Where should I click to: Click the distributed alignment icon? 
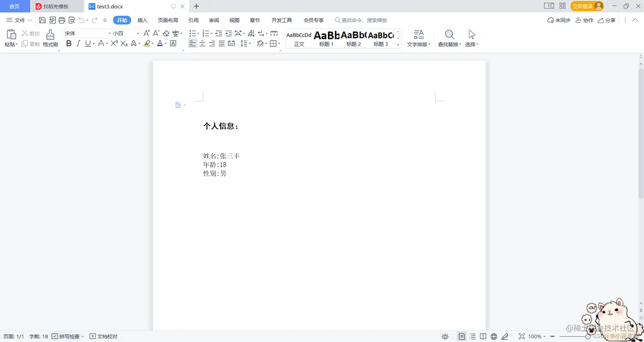pyautogui.click(x=231, y=43)
